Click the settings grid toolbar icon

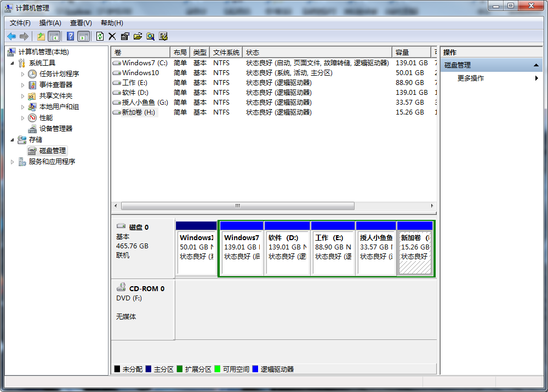pyautogui.click(x=163, y=36)
